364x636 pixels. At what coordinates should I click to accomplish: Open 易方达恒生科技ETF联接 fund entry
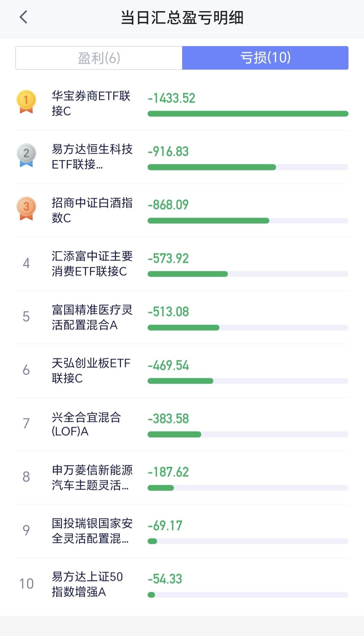pos(182,157)
